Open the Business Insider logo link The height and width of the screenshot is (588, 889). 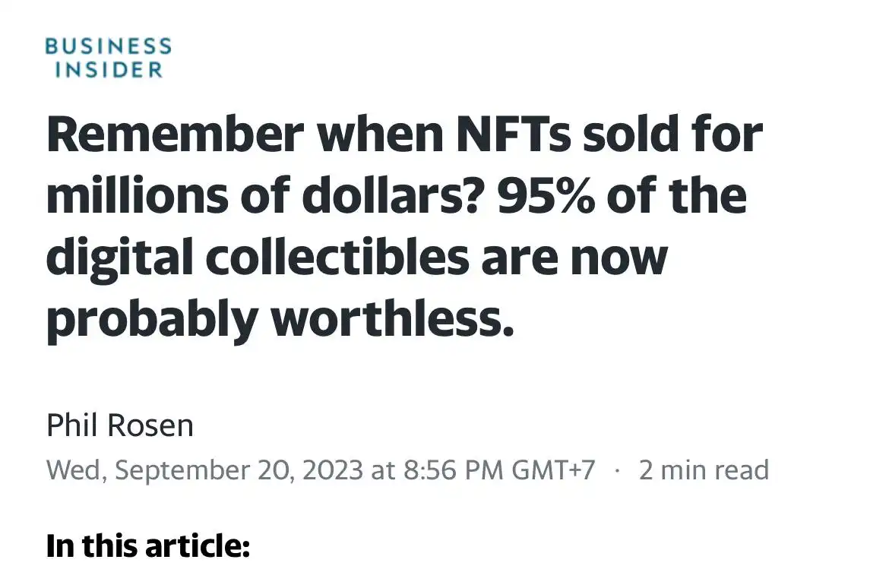point(109,58)
